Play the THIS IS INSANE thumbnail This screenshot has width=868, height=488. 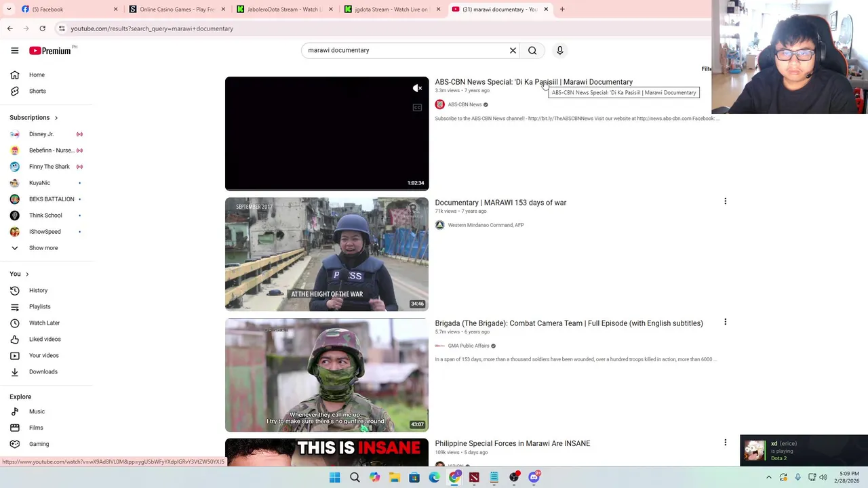(327, 452)
